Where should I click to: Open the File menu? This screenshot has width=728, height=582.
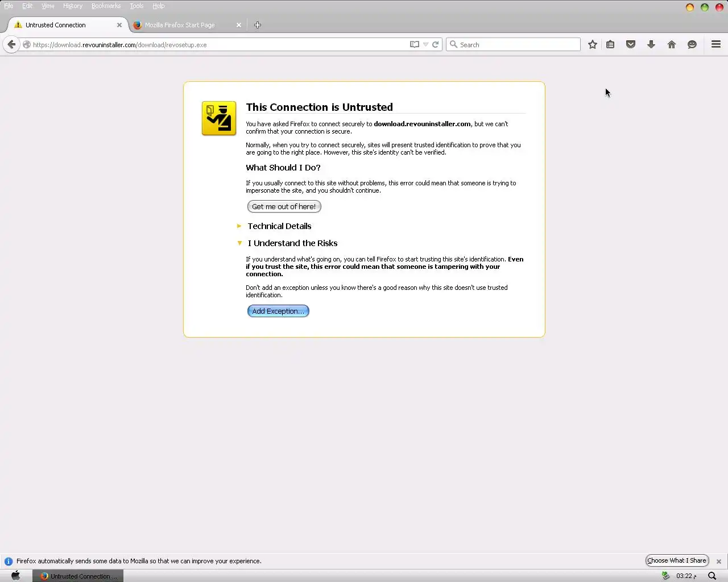coord(9,6)
